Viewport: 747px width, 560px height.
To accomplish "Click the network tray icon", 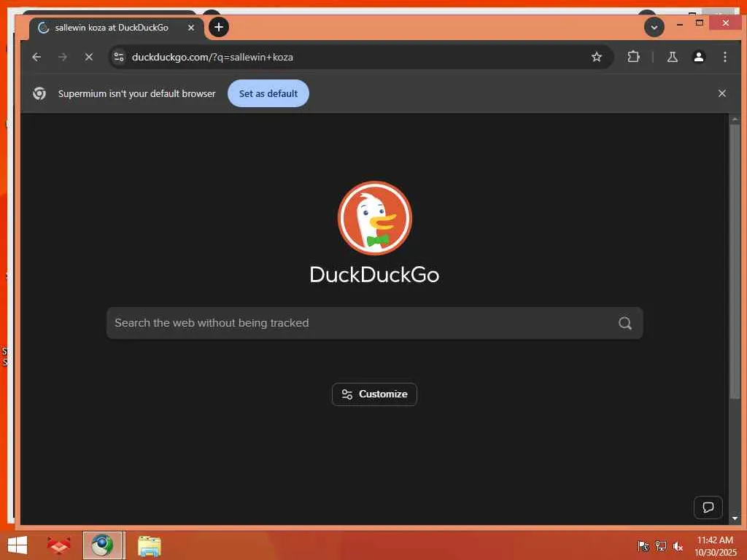I will coord(660,545).
